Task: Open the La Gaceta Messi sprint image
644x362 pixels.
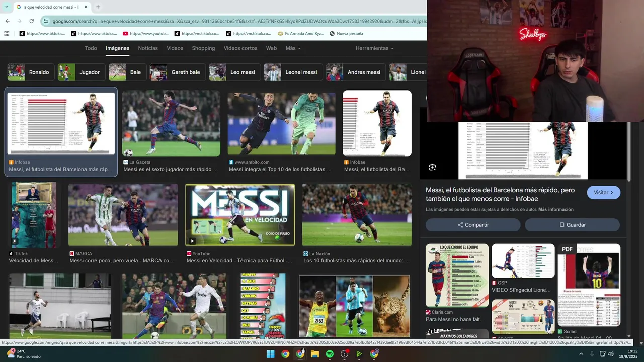Action: click(171, 123)
